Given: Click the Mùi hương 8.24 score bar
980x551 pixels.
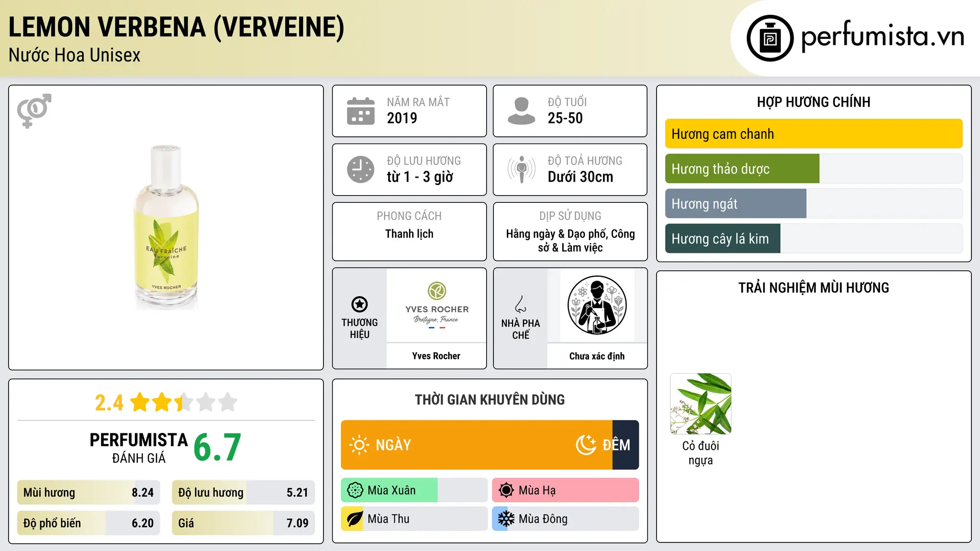Looking at the screenshot, I should 89,493.
